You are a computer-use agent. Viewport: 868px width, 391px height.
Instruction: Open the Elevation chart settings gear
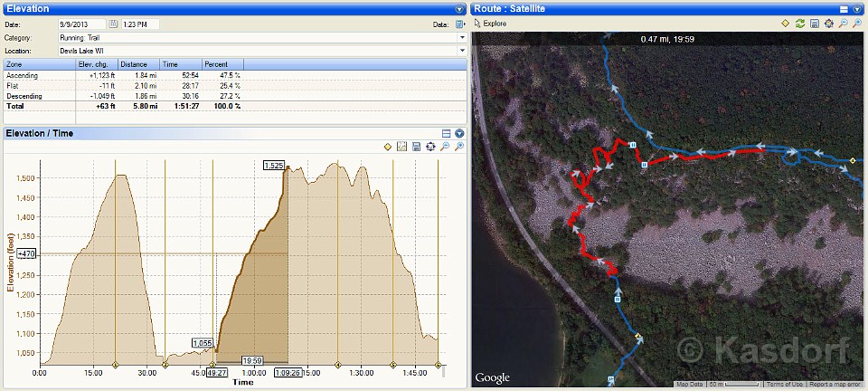[x=430, y=147]
